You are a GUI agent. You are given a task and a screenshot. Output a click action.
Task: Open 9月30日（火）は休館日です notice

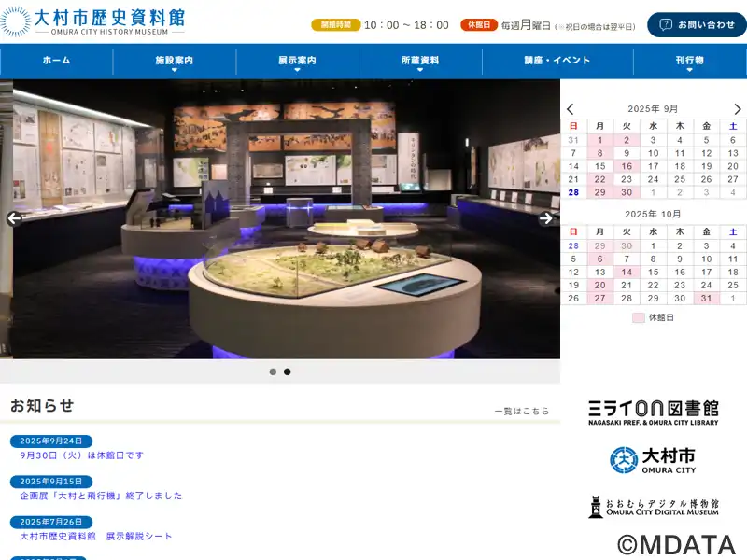coord(81,455)
